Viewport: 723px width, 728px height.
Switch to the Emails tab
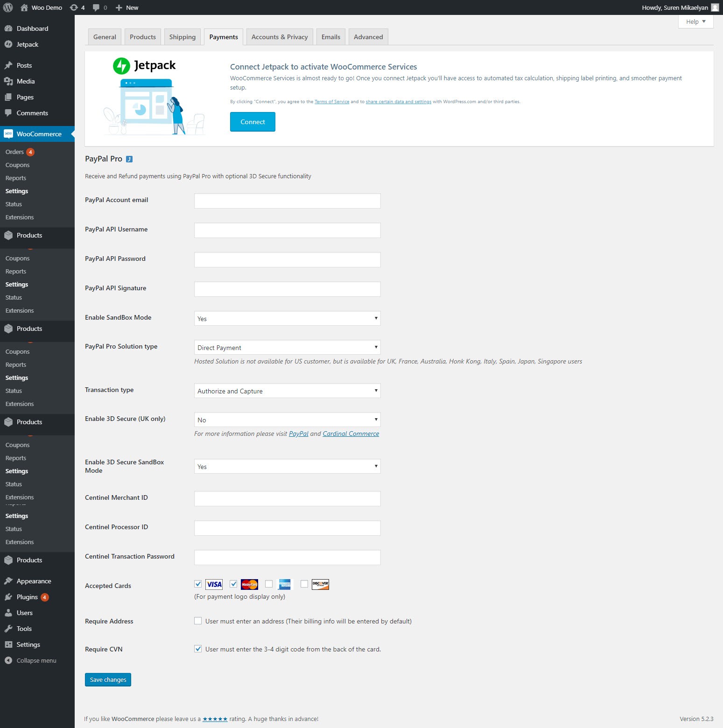pos(331,37)
